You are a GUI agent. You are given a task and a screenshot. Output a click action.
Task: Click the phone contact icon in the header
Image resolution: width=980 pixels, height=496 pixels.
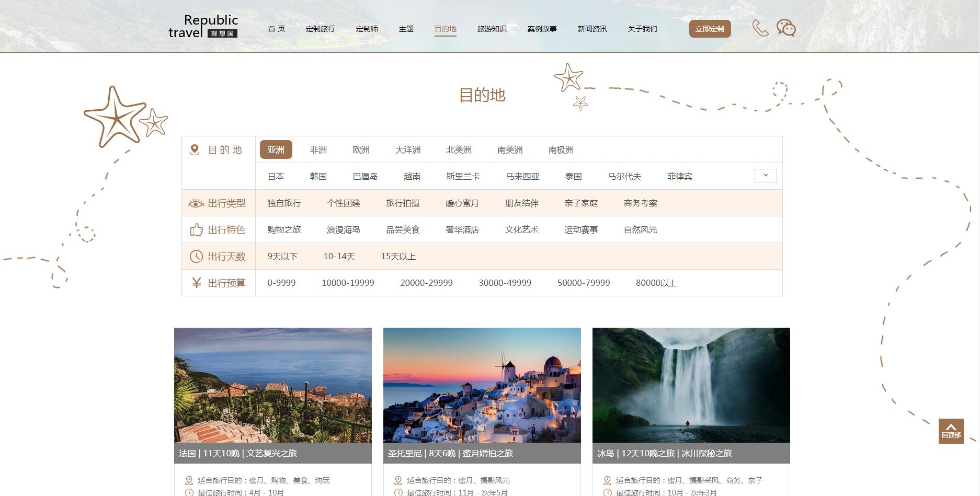760,29
